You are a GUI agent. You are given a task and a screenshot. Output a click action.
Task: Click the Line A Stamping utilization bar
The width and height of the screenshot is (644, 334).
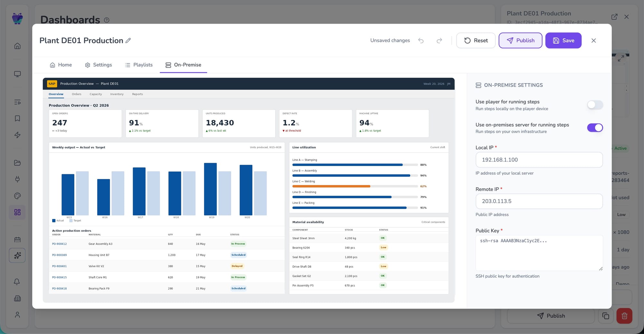coord(355,165)
